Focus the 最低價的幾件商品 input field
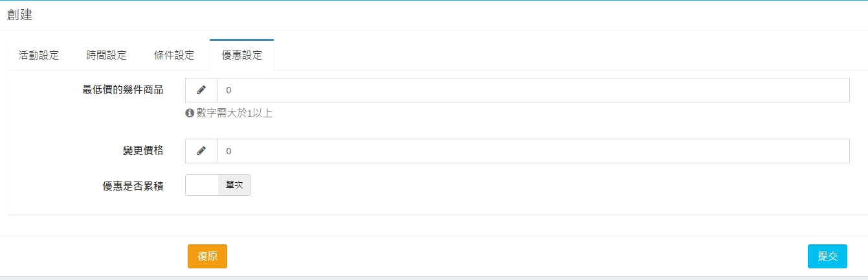868x280 pixels. (532, 90)
